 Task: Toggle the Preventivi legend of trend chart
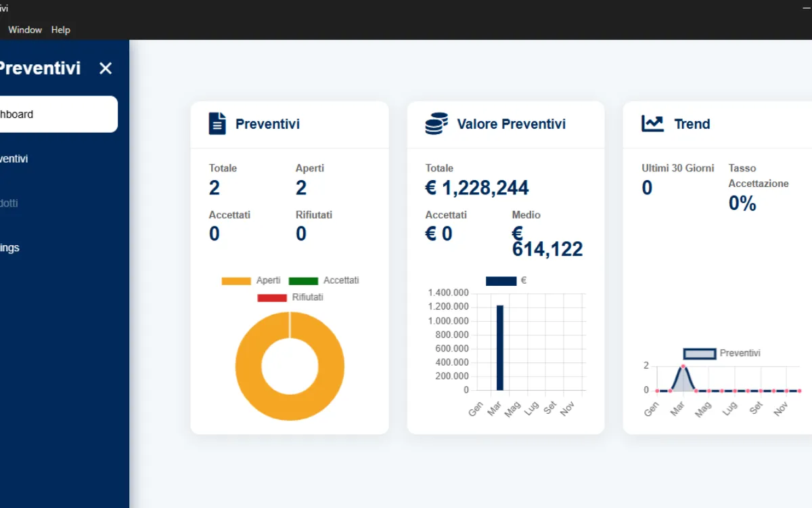coord(721,354)
